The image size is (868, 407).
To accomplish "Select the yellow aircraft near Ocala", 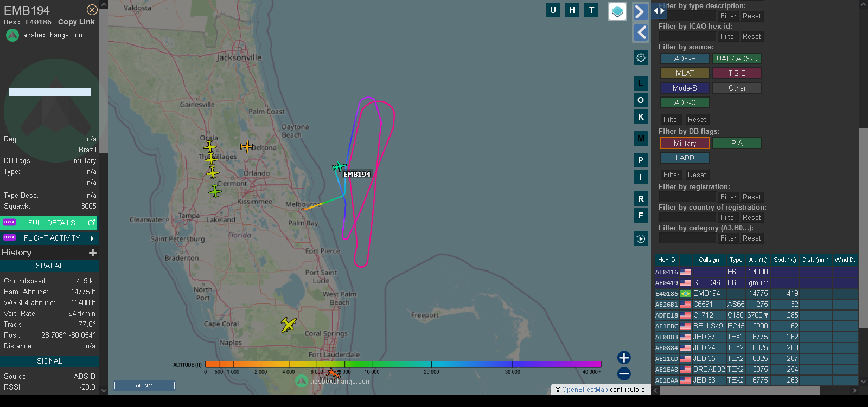I will [x=210, y=147].
